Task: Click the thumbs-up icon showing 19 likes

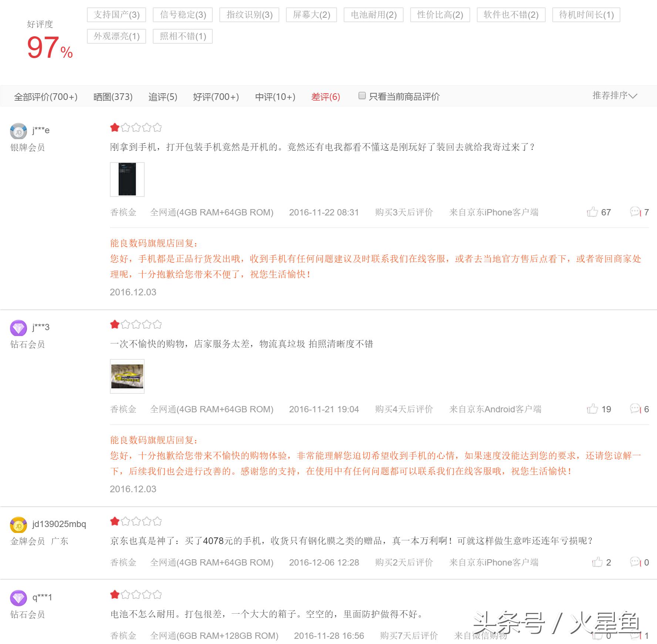Action: pyautogui.click(x=594, y=409)
